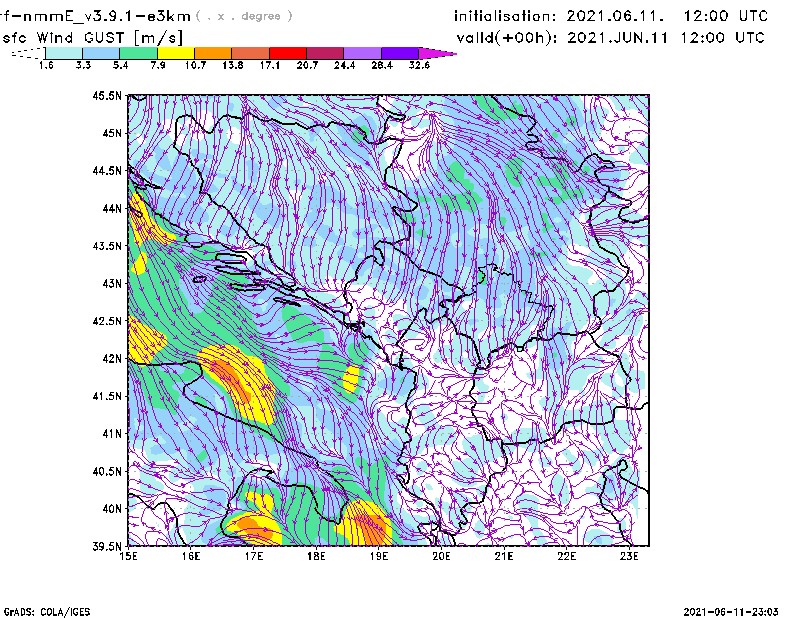Click the '44N' latitude label
The height and width of the screenshot is (618, 800).
(x=112, y=208)
